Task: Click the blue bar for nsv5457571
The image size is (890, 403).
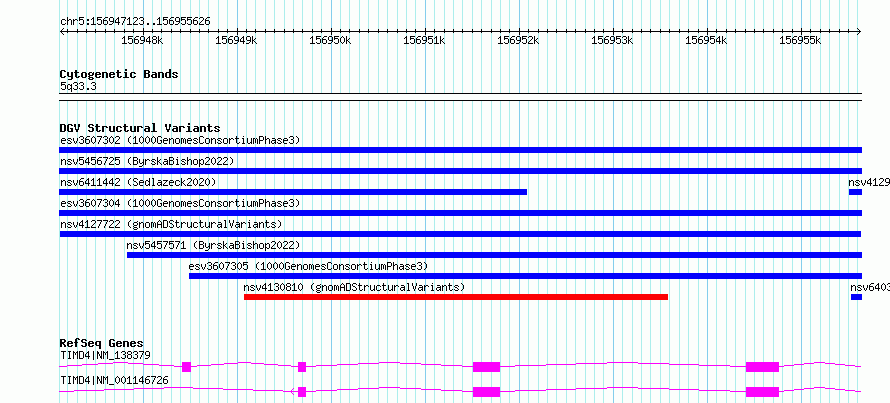Action: 494,255
